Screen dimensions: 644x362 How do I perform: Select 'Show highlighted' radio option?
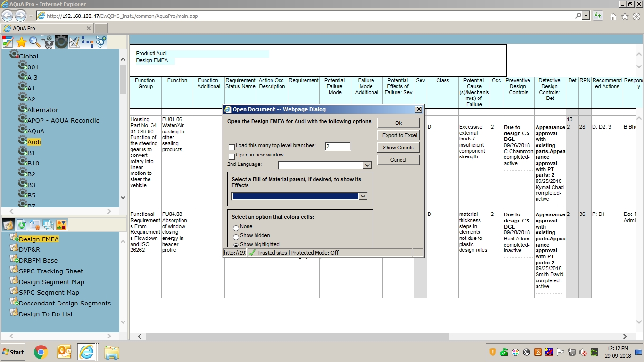[236, 245]
